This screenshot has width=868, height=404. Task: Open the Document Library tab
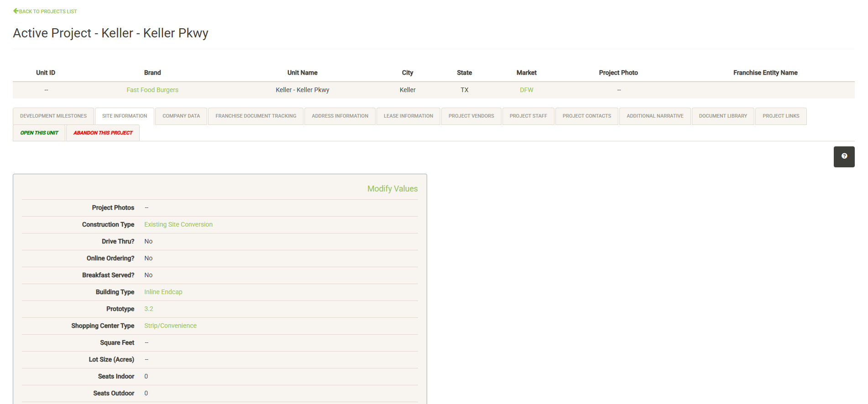point(723,116)
